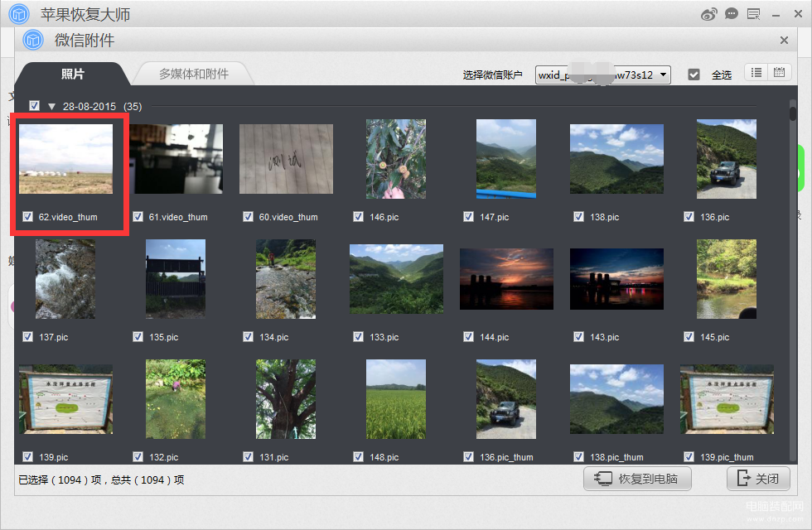Select the 62.video_thum grassland thumbnail
The image size is (812, 530).
[65, 159]
